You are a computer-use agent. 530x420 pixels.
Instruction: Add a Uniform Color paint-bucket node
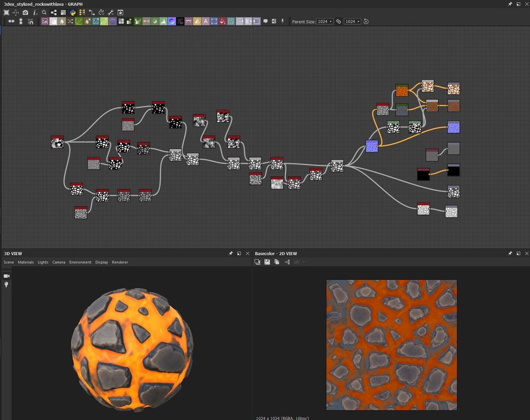coord(223,21)
